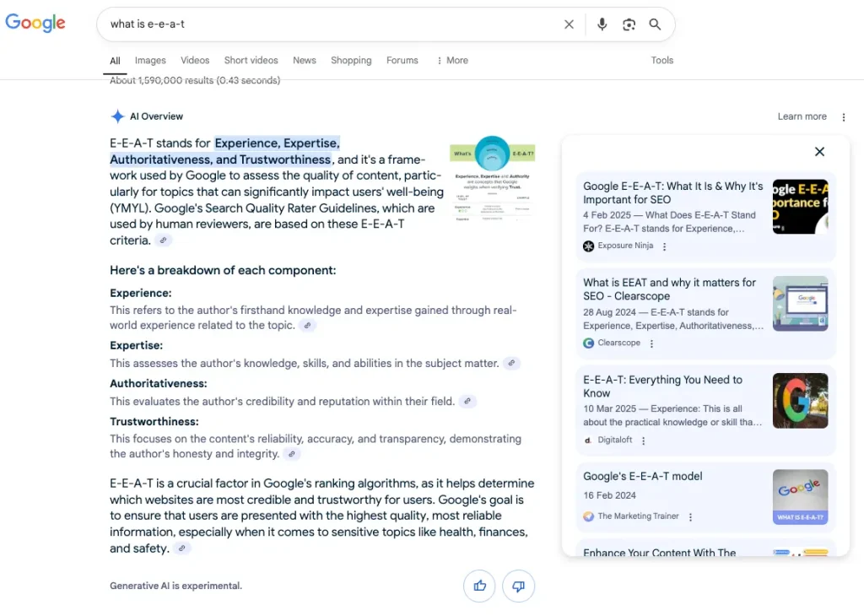Click the highlighted 'Experience, Expertise,' text
This screenshot has height=616, width=864.
point(277,143)
